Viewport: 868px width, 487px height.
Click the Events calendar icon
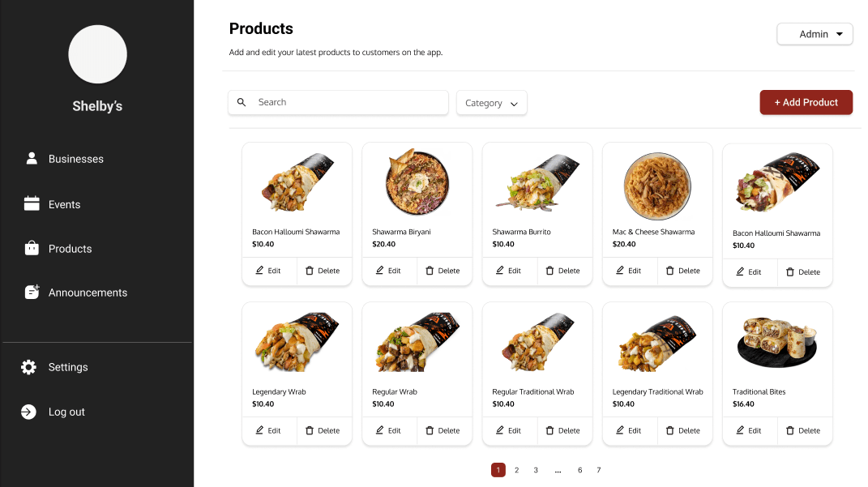tap(32, 204)
